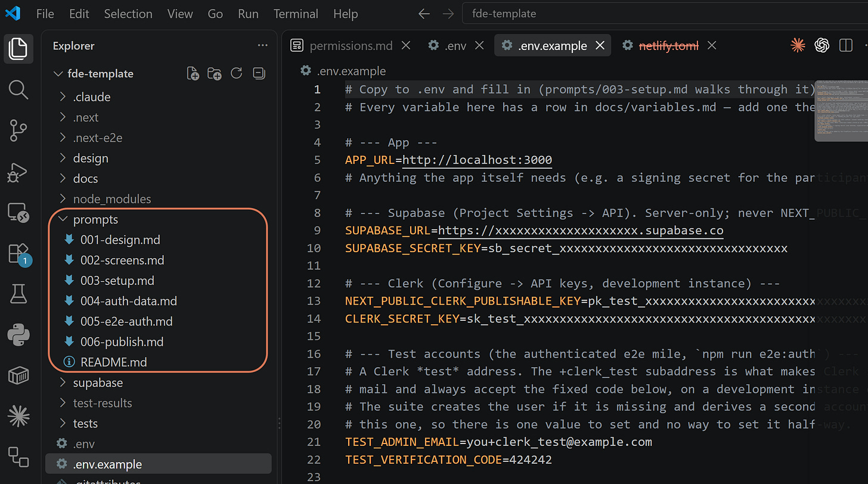The image size is (868, 484).
Task: Expand the docs folder
Action: pos(63,178)
